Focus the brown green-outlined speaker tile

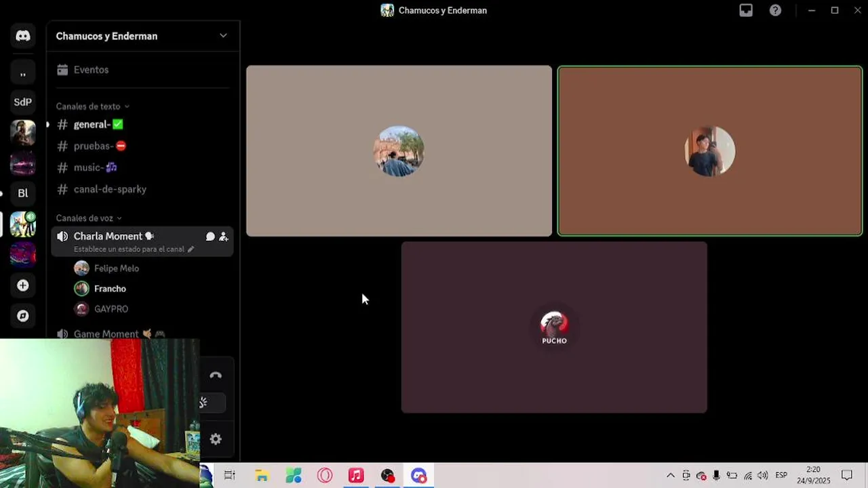709,151
